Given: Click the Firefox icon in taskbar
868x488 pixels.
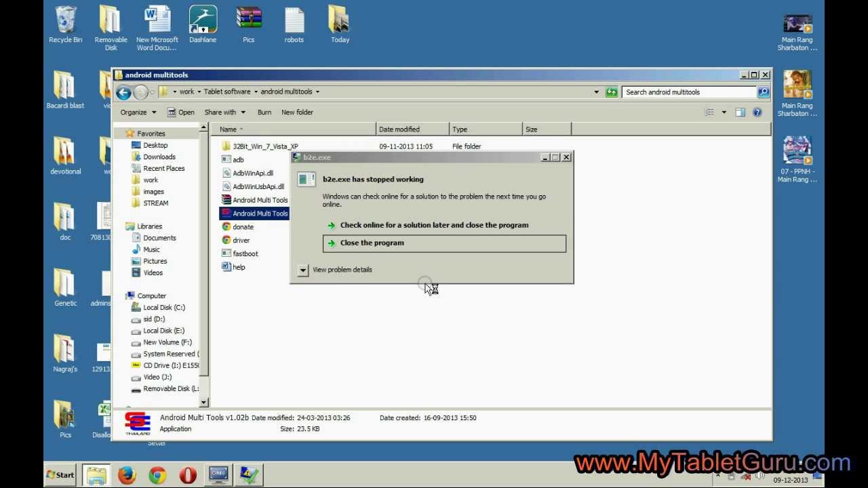Looking at the screenshot, I should (127, 475).
